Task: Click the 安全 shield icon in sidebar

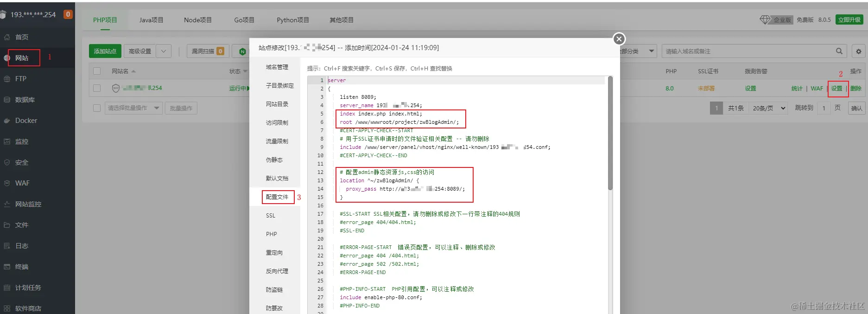Action: pos(7,162)
